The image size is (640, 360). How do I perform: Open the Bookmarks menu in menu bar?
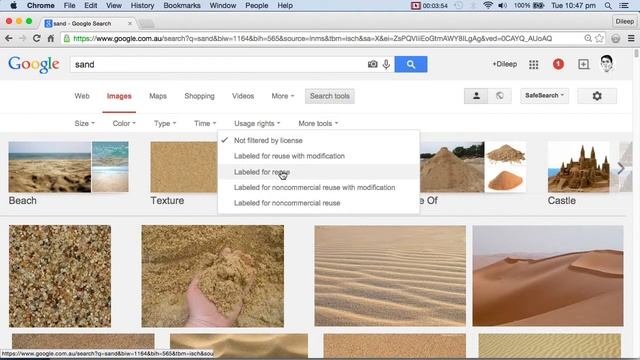(182, 5)
